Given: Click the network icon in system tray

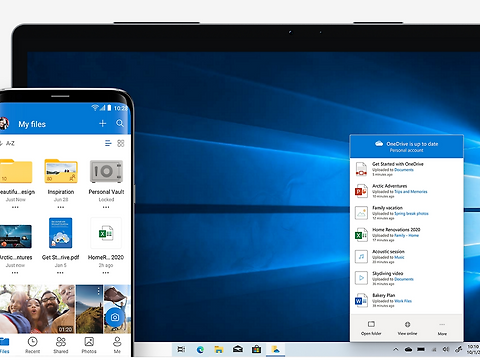Looking at the screenshot, I should [434, 349].
